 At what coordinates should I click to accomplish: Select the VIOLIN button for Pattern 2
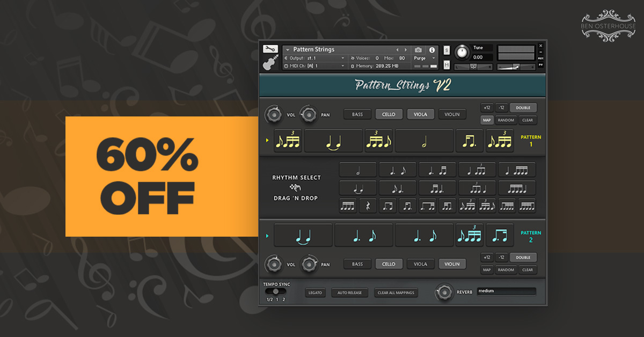452,264
